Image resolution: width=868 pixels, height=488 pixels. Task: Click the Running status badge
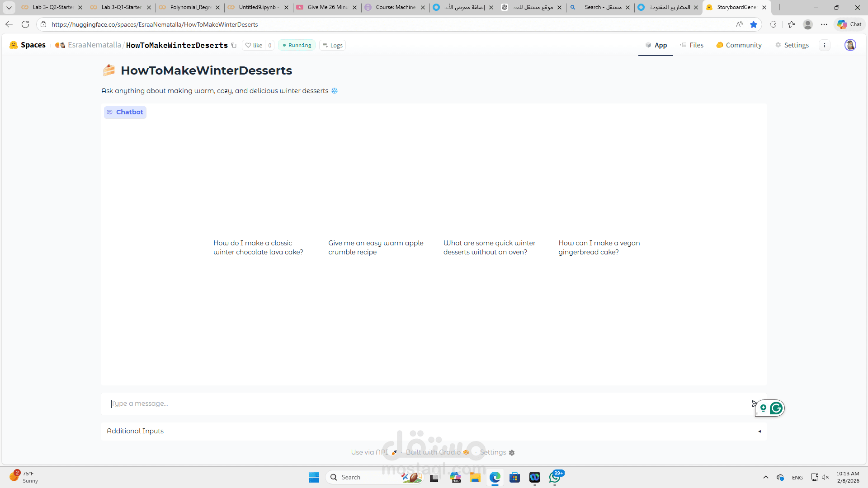[x=297, y=45]
